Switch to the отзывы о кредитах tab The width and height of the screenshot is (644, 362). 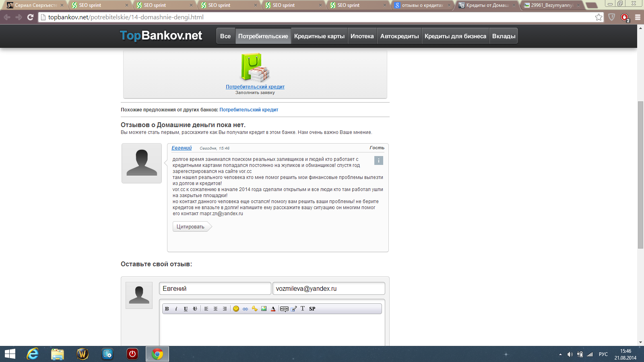pos(422,5)
